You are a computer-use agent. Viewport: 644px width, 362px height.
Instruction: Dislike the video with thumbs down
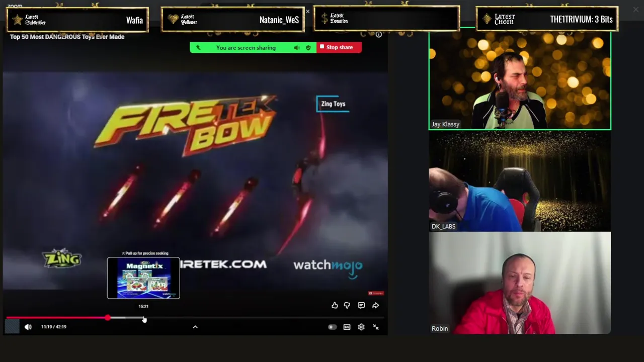pyautogui.click(x=347, y=305)
